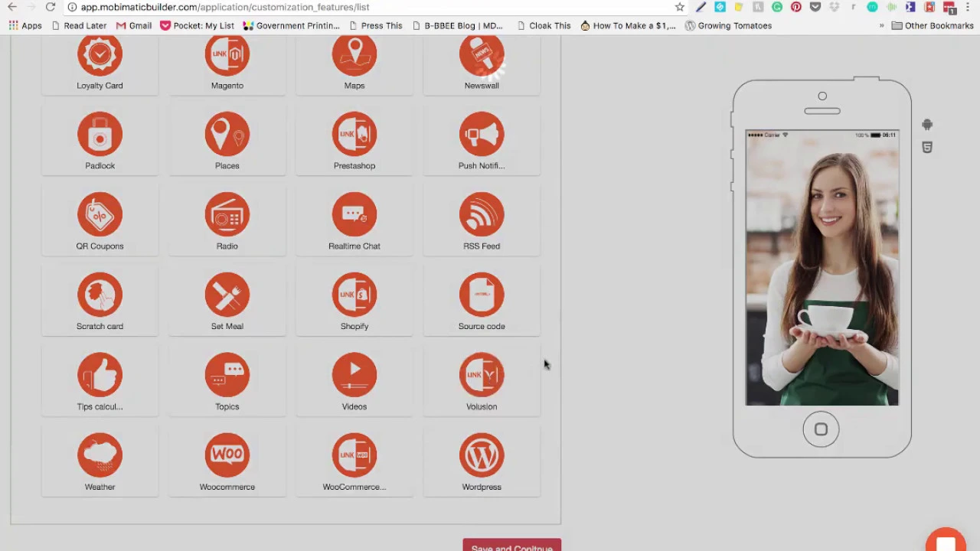
Task: Open the Gmail bookmark
Action: (133, 25)
